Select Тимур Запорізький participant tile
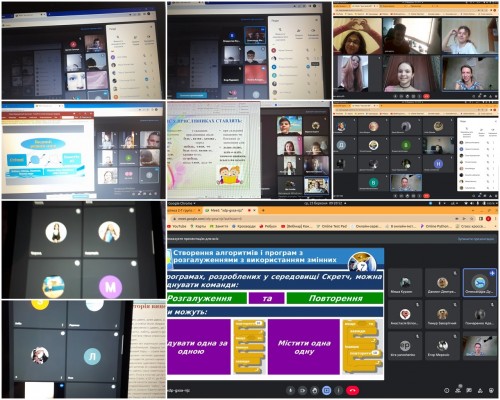 tap(442, 314)
